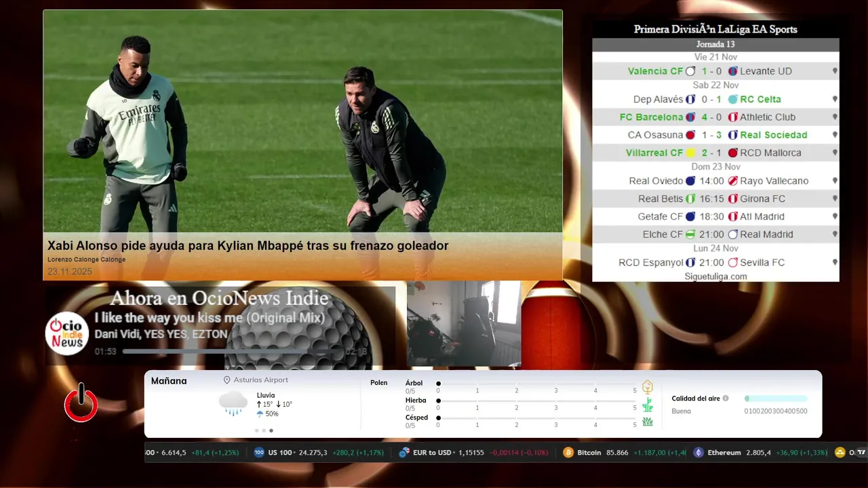Click the US 100 value 24.275,3
The height and width of the screenshot is (488, 868).
(x=313, y=453)
